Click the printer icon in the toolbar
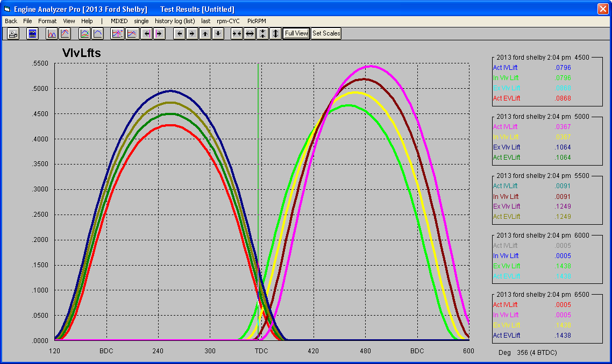Viewport: 612px width, 364px height. (13, 33)
